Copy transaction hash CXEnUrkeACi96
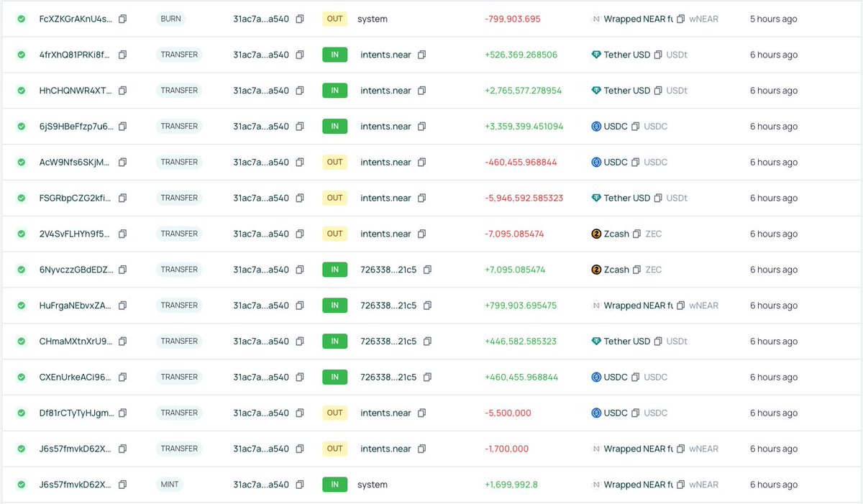 (x=123, y=377)
